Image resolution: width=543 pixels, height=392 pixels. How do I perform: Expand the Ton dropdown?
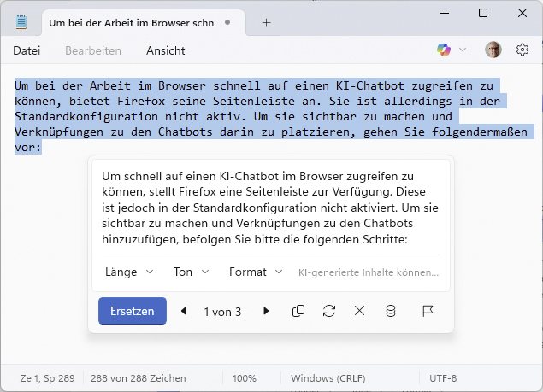click(x=192, y=272)
